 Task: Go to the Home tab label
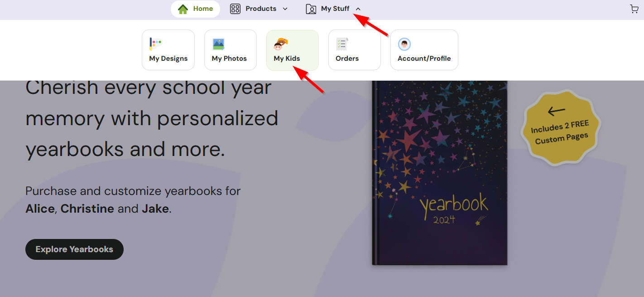click(203, 9)
